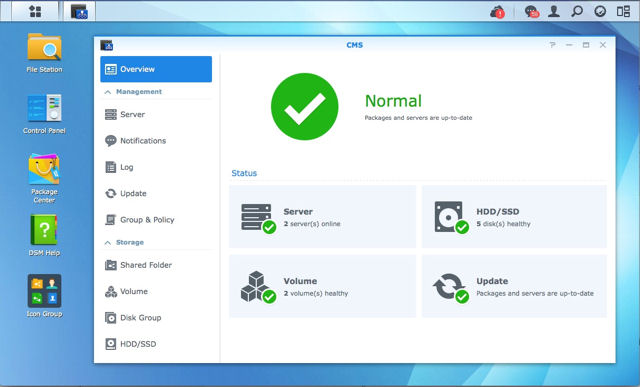
Task: Click the cubes icon in Volume card
Action: (258, 287)
